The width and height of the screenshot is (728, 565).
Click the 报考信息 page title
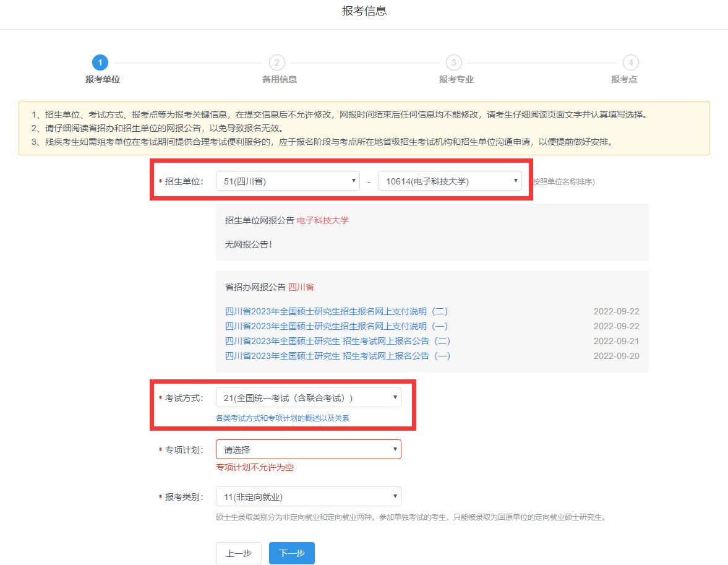click(x=364, y=11)
